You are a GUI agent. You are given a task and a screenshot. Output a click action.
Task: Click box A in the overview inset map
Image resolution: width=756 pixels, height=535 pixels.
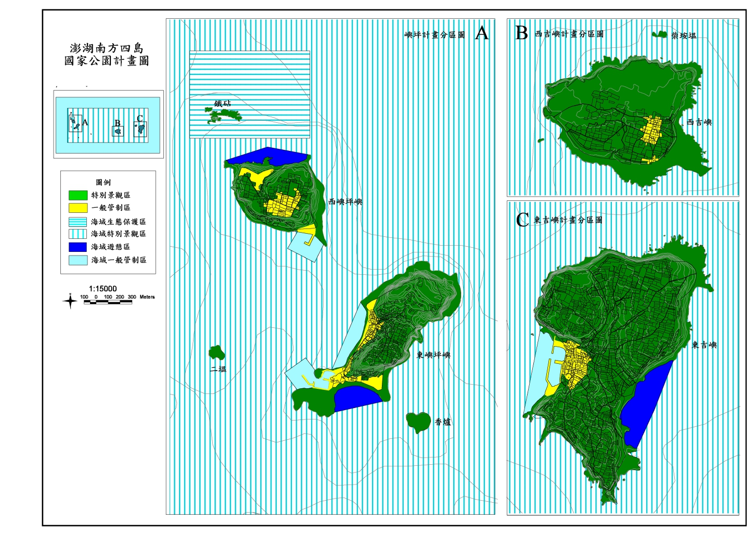75,123
